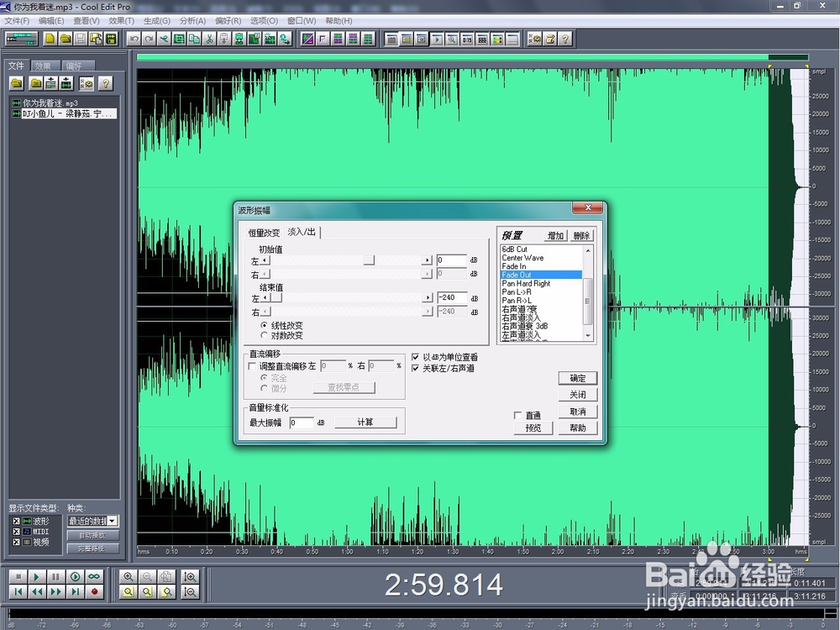This screenshot has width=840, height=630.
Task: Click the redo arrow toolbar icon
Action: point(149,39)
